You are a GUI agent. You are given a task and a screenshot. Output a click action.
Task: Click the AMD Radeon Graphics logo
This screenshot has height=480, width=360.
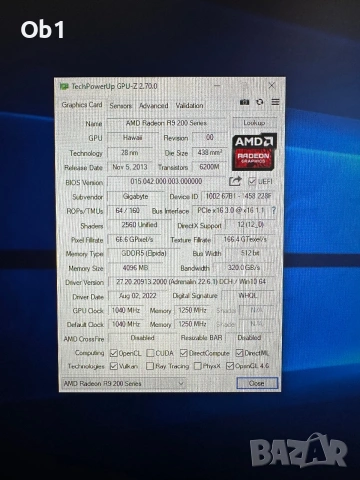[x=254, y=152]
